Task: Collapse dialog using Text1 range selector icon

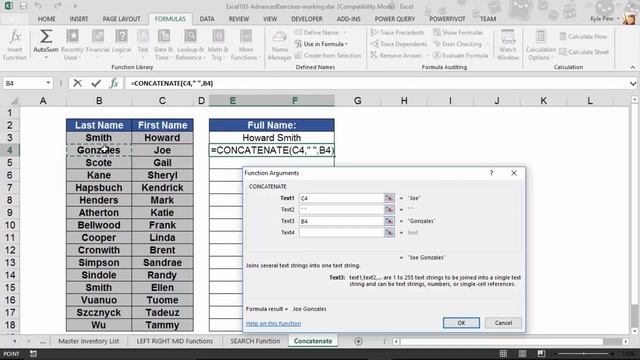Action: (x=389, y=198)
